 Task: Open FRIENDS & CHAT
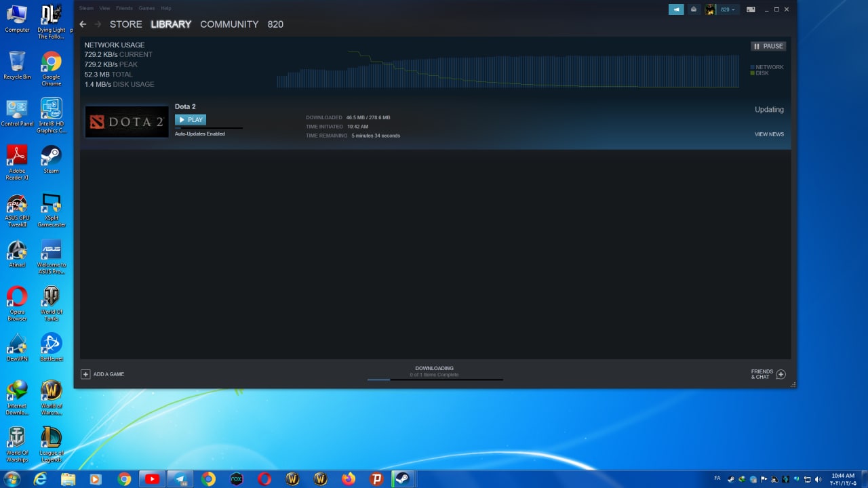(x=768, y=374)
